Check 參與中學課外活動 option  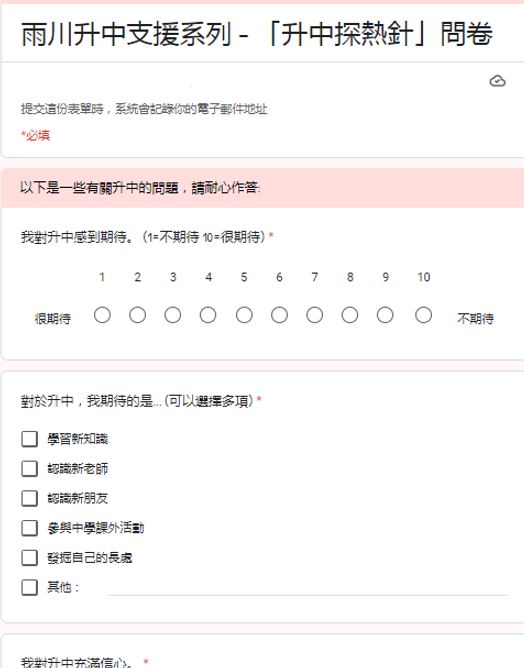coord(29,528)
